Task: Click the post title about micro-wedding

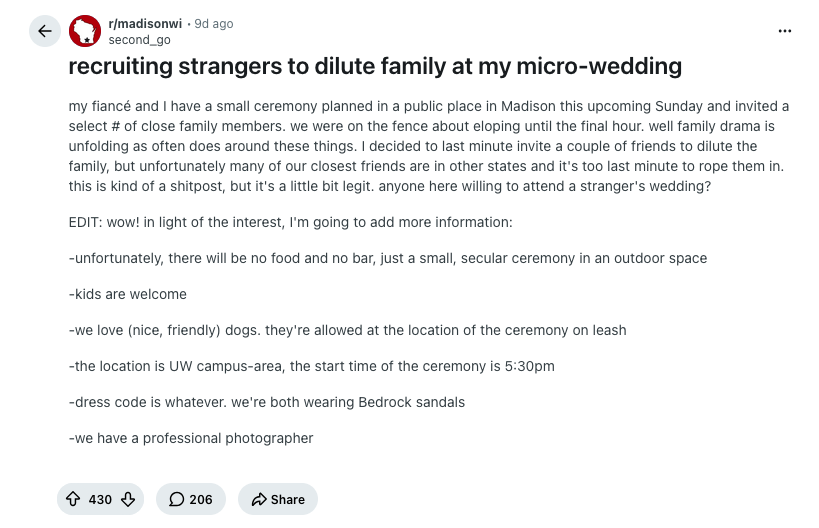Action: click(375, 66)
